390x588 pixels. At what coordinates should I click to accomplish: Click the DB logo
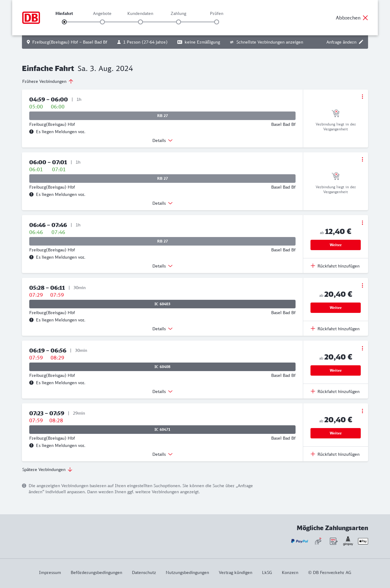(31, 18)
